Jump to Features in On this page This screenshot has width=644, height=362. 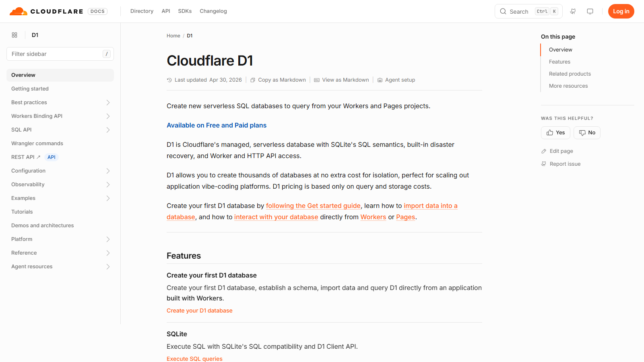(x=559, y=62)
